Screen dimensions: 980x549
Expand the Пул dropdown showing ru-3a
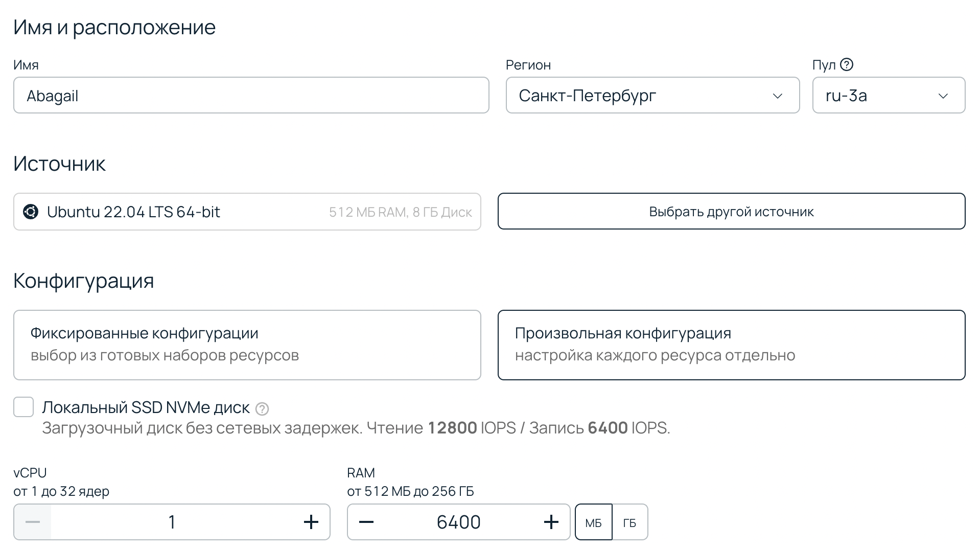pyautogui.click(x=888, y=96)
